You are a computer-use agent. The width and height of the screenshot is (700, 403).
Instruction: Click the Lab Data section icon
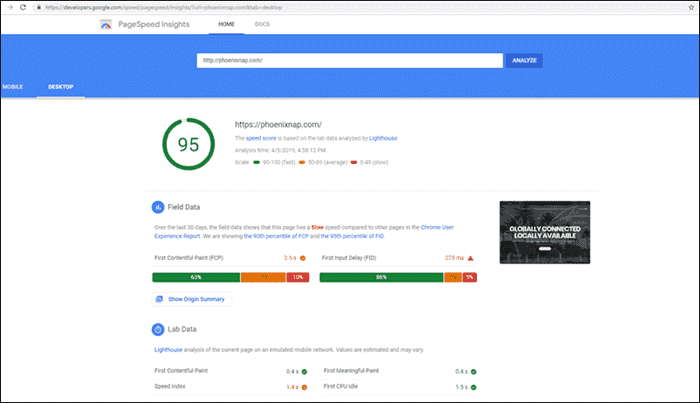point(158,329)
